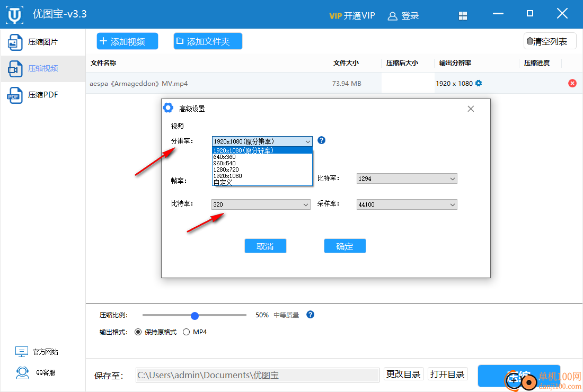Choose 640x360 resolution option
583x392 pixels.
pyautogui.click(x=262, y=157)
